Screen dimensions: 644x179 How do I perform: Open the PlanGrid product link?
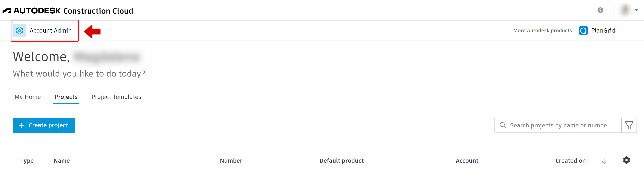click(x=603, y=31)
